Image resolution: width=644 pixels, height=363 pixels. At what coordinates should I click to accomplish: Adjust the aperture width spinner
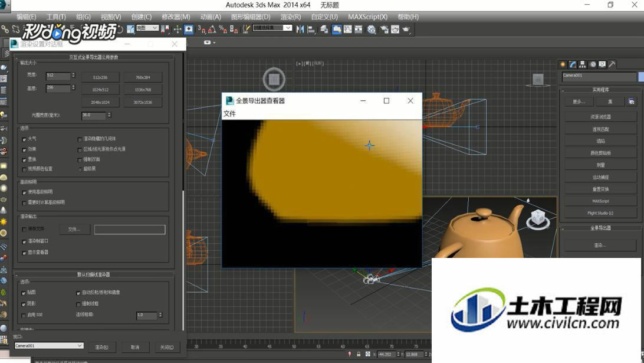tap(109, 115)
